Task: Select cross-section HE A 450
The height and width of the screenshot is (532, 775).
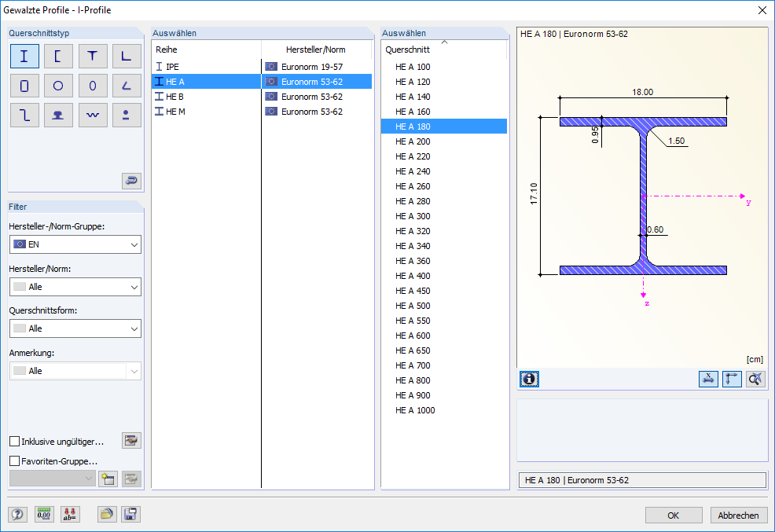Action: click(x=444, y=291)
